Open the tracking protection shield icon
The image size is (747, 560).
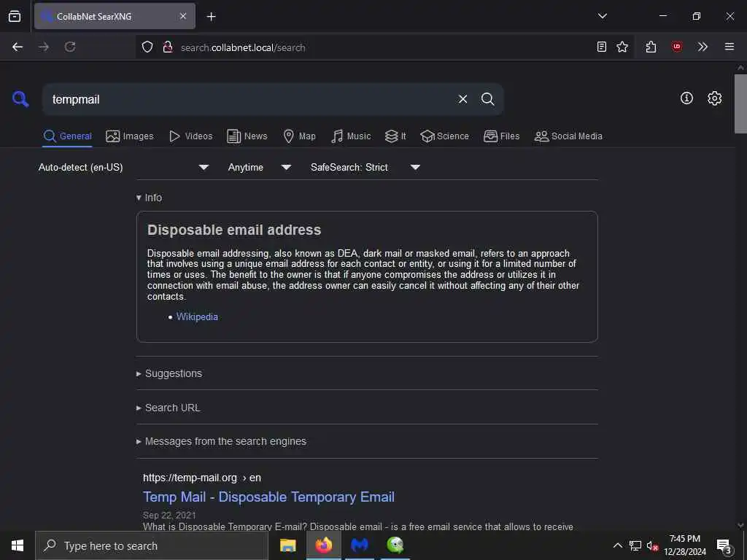[x=147, y=47]
